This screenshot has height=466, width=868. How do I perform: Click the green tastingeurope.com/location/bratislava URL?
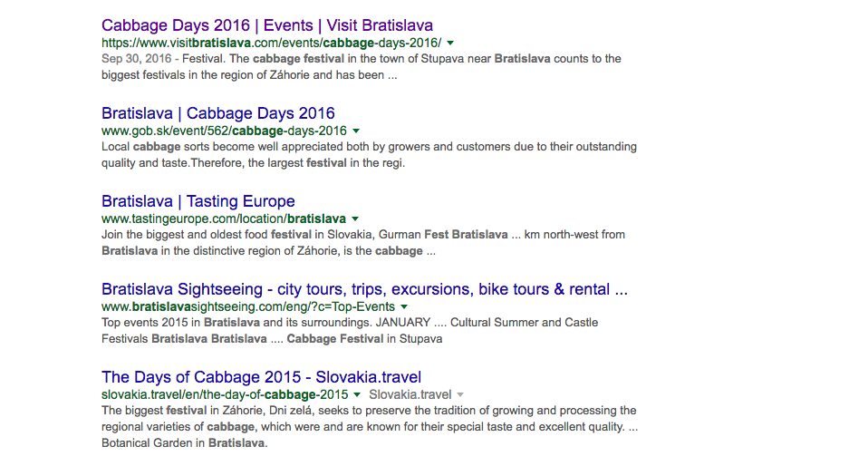(x=224, y=218)
